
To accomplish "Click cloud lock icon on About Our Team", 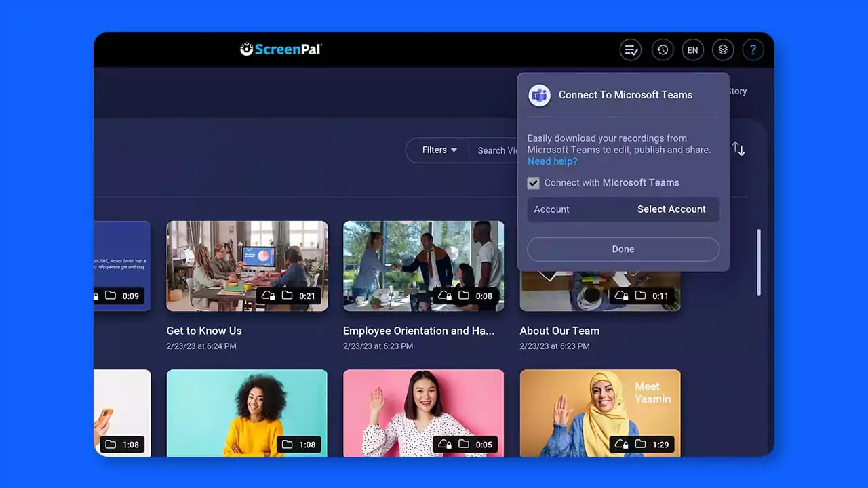I will click(x=621, y=296).
